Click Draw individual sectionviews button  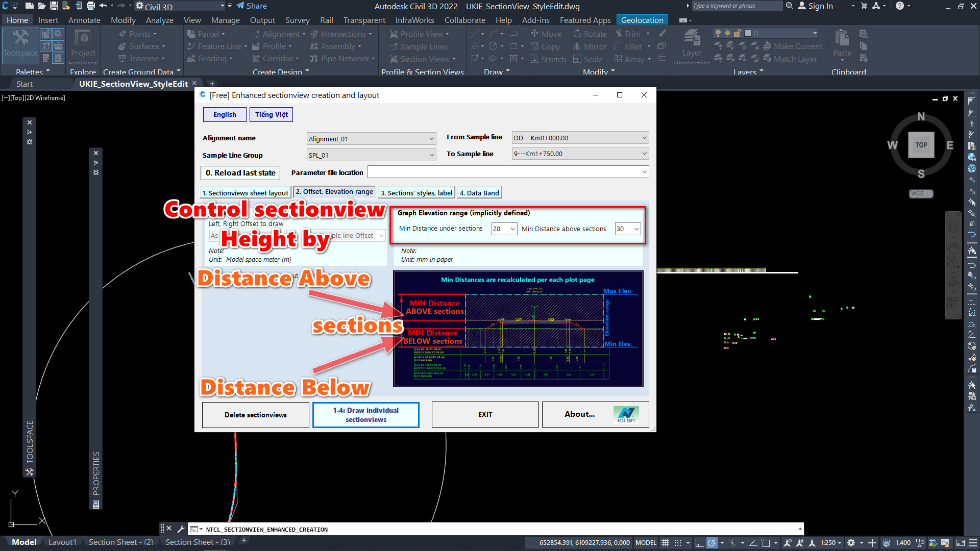[365, 415]
